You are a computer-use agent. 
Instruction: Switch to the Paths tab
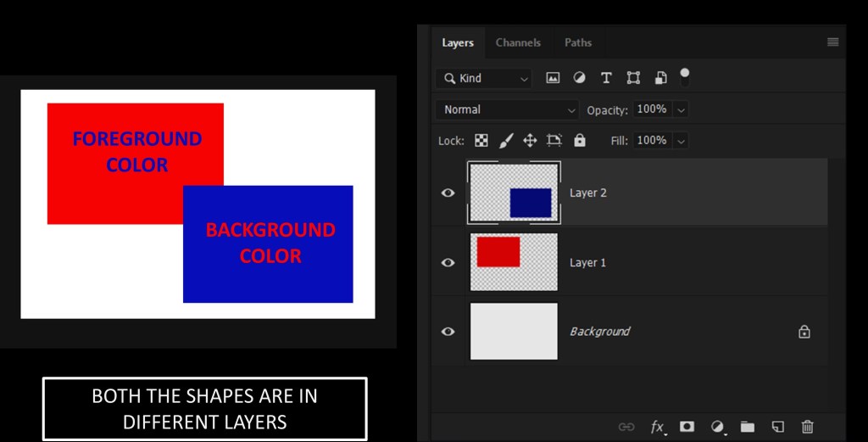click(x=578, y=42)
